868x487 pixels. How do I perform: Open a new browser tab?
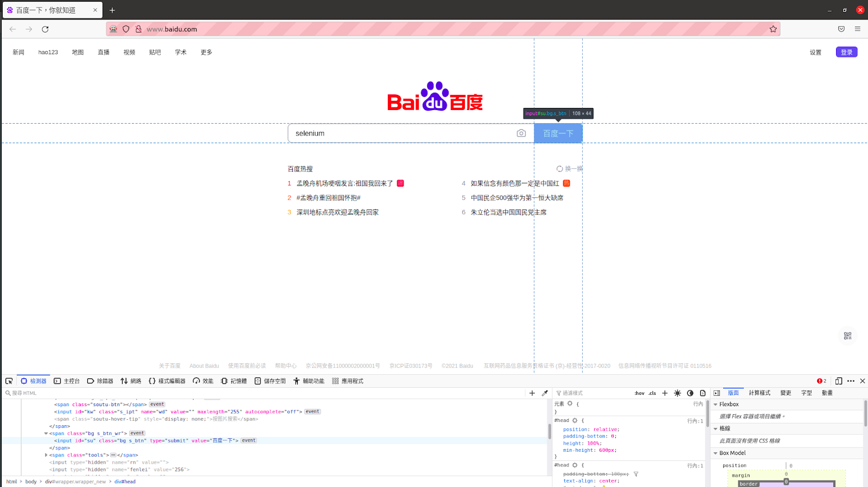(112, 10)
